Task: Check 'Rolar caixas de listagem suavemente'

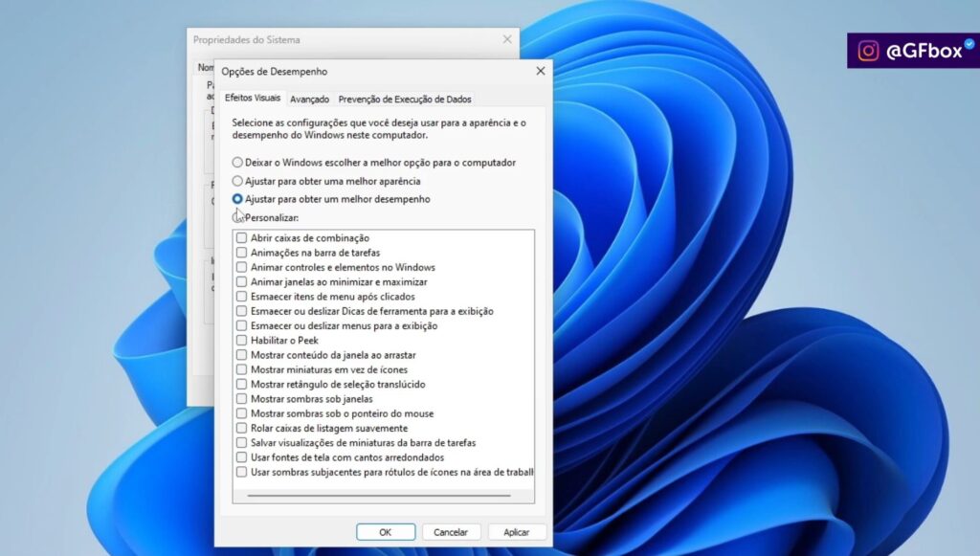Action: click(241, 428)
